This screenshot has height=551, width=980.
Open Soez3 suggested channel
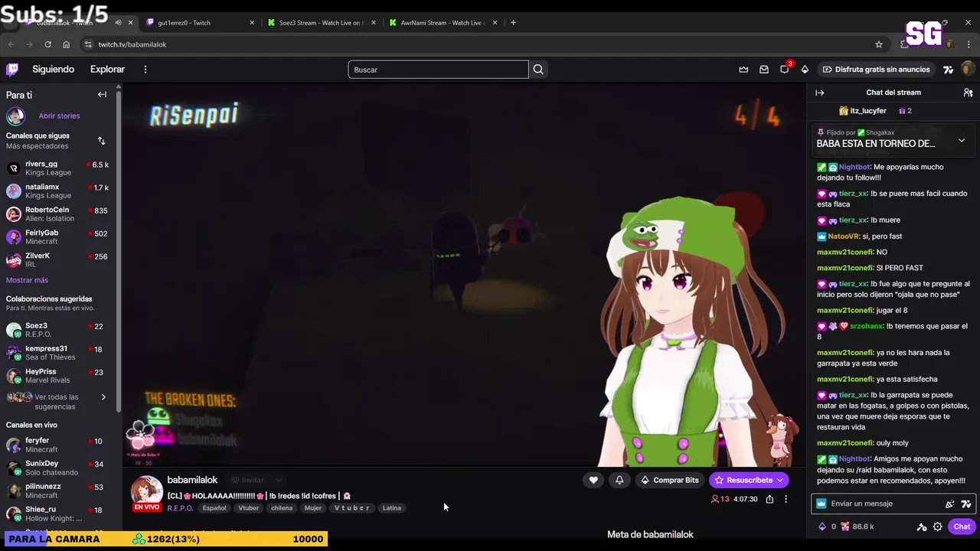(58, 330)
